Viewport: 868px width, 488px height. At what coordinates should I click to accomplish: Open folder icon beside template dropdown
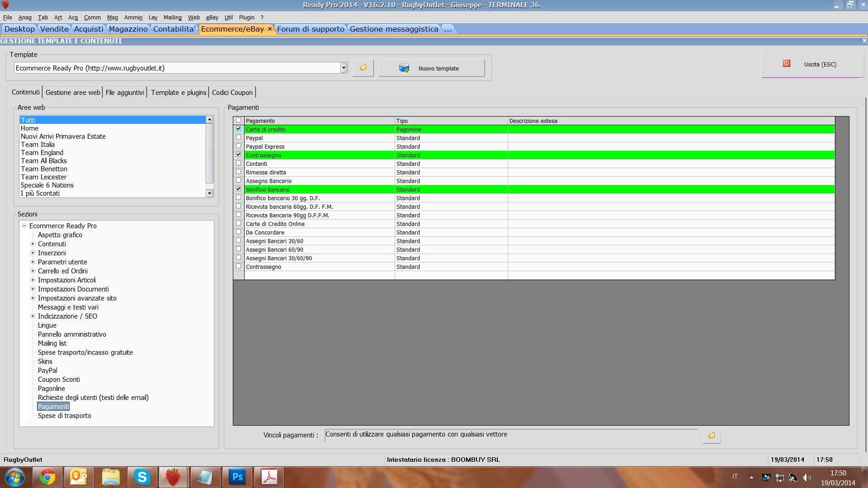(363, 68)
